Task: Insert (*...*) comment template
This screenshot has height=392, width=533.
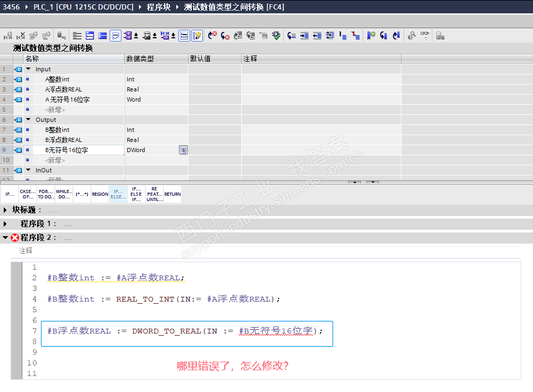Action: tap(82, 194)
